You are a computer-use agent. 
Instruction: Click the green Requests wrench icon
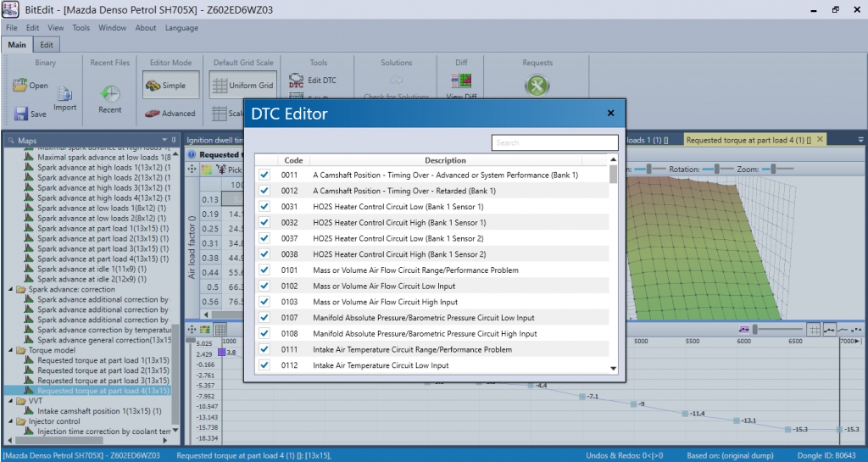pos(537,86)
